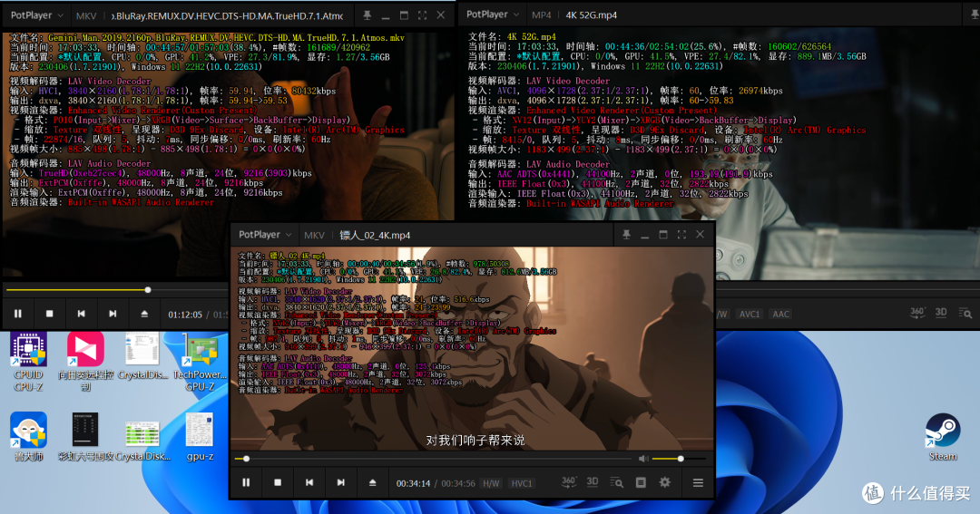The height and width of the screenshot is (514, 980).
Task: Pause playback in the 镖人_02_4K.mp4 player
Action: (x=246, y=483)
